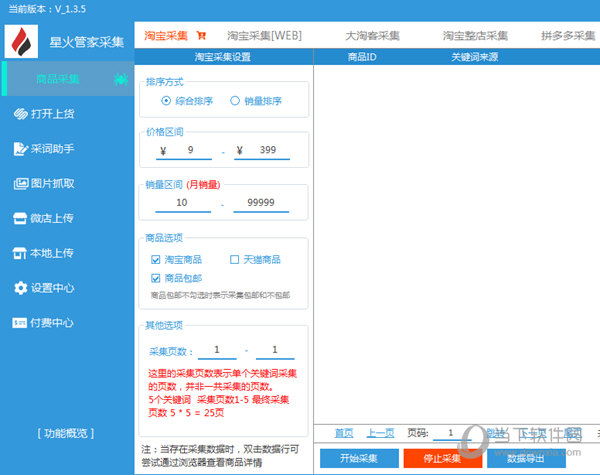
Task: Open the [ 功能概览 ] link
Action: [x=65, y=433]
